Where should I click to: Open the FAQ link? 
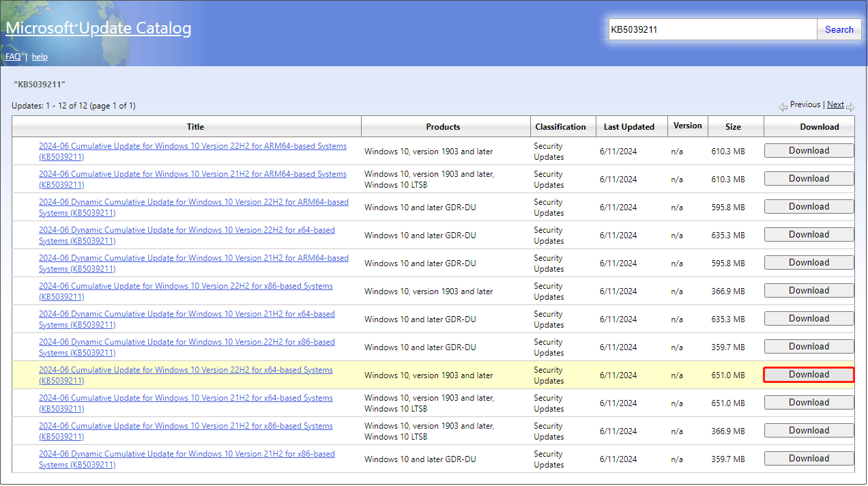[13, 57]
